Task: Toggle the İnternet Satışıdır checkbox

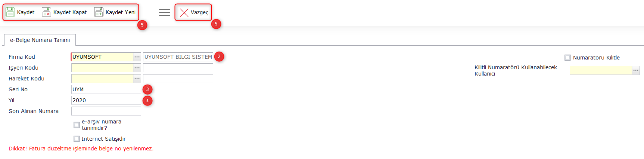Action: (77, 139)
